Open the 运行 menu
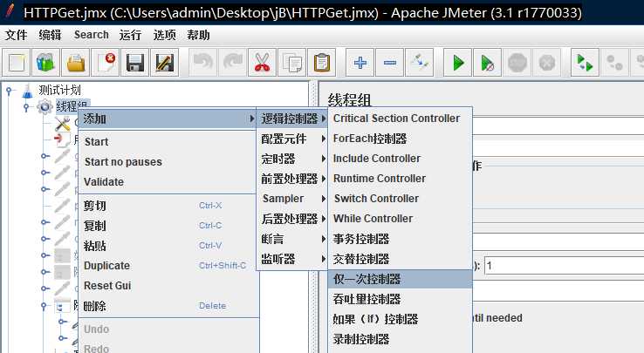The image size is (644, 353). [x=130, y=35]
